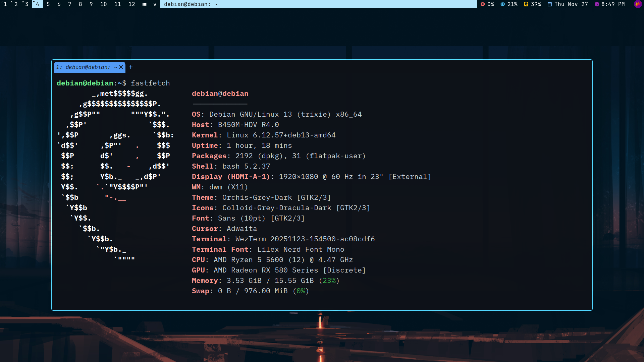
Task: Click the blue chip memory icon
Action: click(x=502, y=4)
